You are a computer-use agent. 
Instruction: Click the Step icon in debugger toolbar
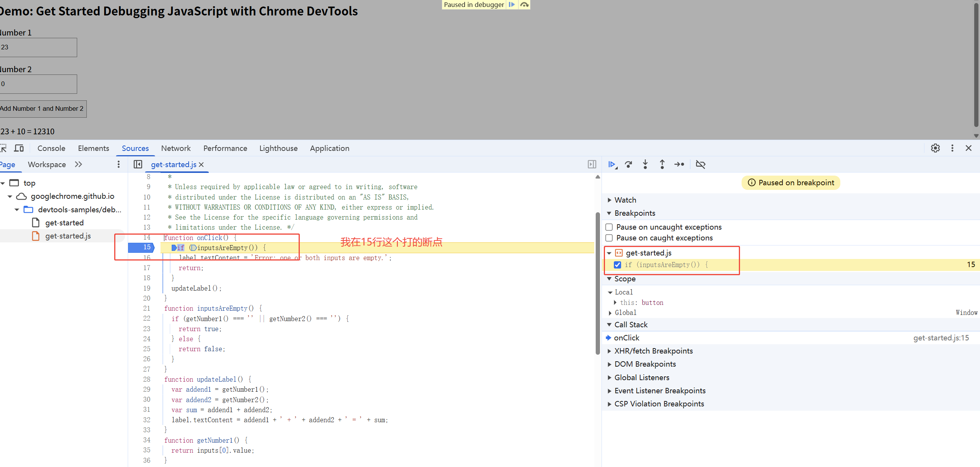[679, 164]
